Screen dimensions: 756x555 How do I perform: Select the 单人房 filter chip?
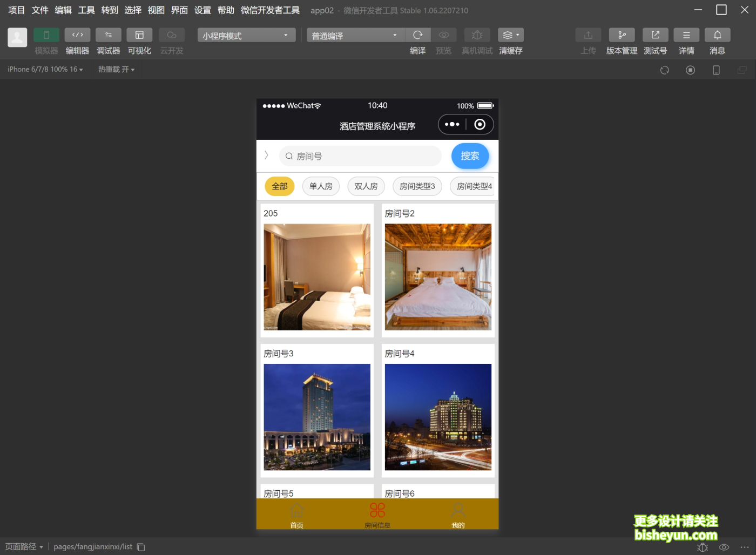(321, 186)
